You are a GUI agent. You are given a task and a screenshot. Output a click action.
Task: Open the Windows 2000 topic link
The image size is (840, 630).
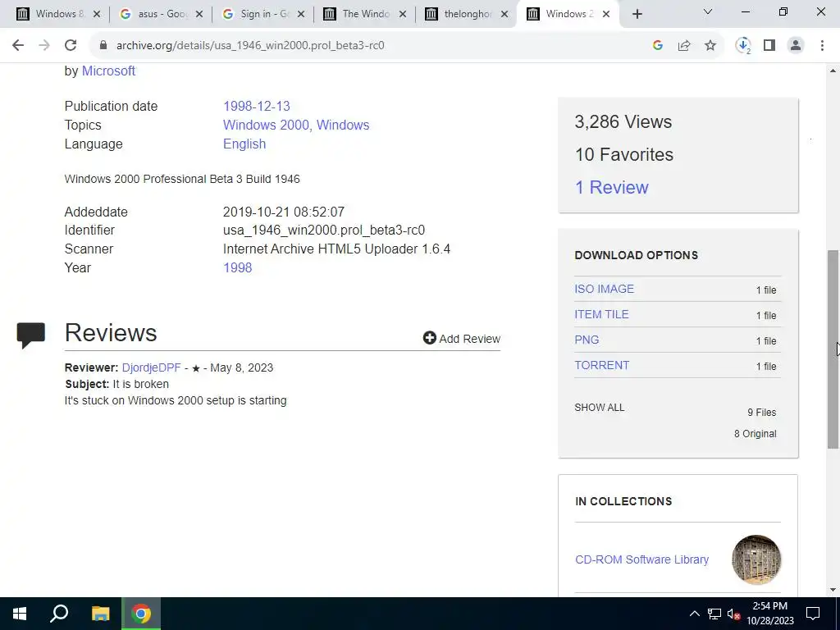click(x=266, y=125)
